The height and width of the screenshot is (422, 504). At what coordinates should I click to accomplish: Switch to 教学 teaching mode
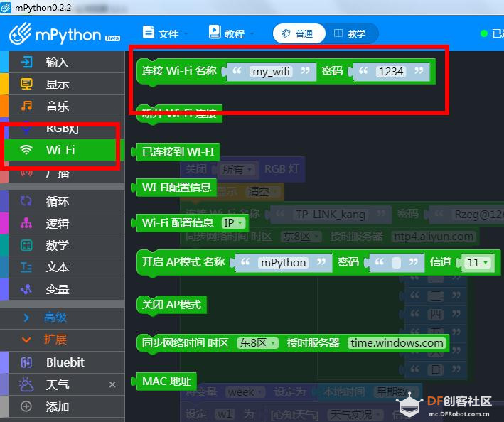[351, 33]
